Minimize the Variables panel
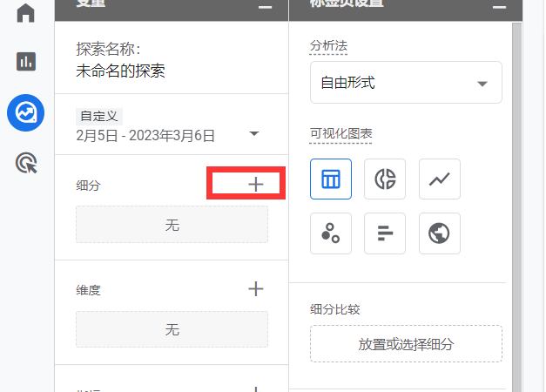 (265, 7)
